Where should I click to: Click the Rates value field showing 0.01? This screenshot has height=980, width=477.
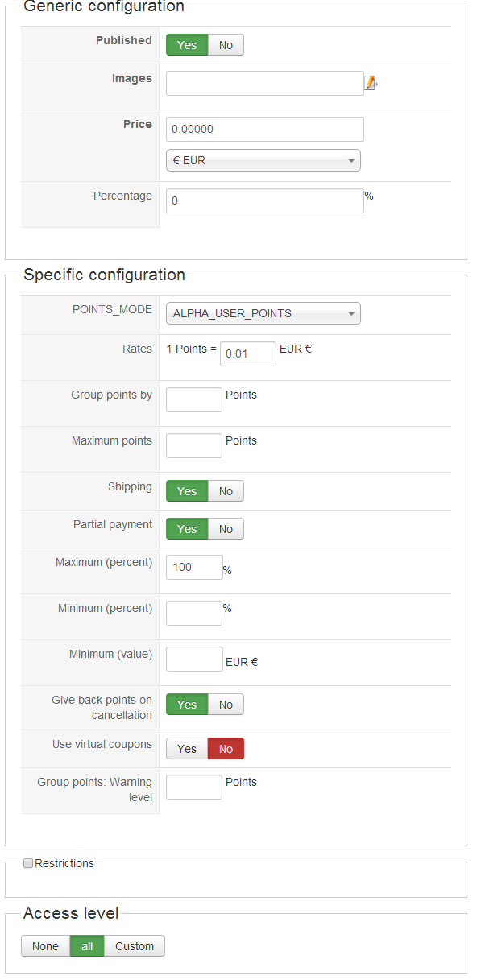248,354
